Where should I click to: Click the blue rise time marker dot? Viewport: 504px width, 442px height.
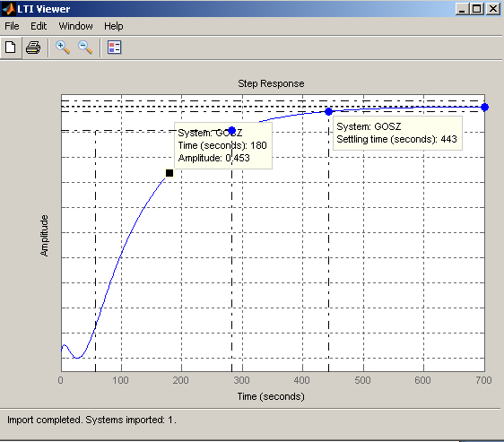[x=231, y=131]
